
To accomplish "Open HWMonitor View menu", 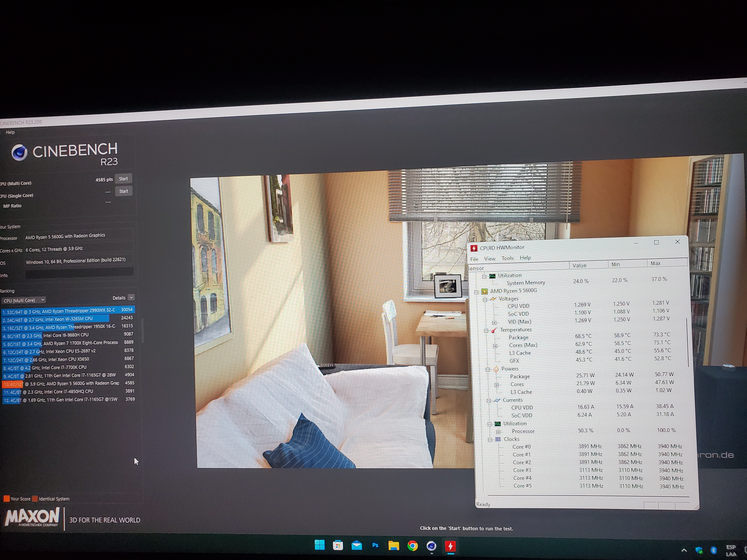I will click(x=490, y=259).
